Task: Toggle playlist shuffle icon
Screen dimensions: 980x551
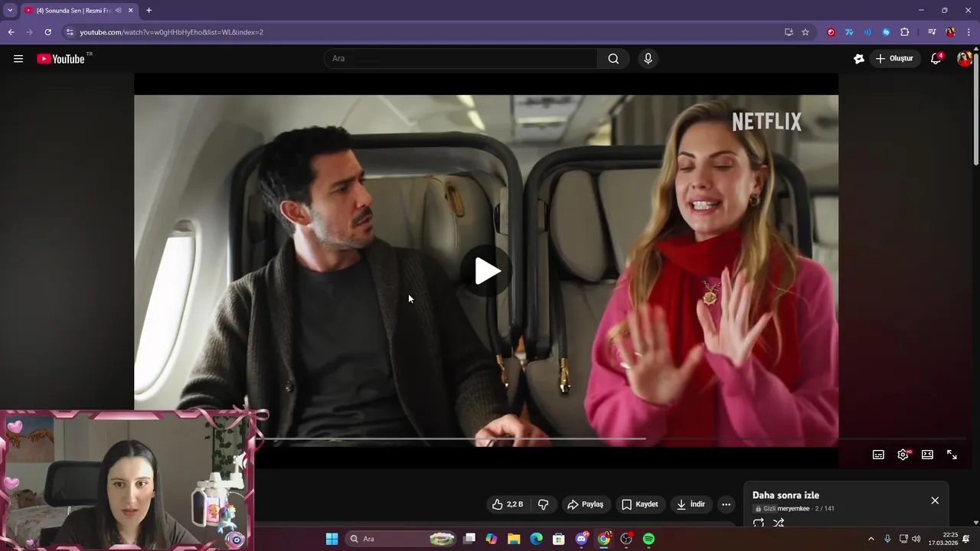Action: pyautogui.click(x=779, y=523)
